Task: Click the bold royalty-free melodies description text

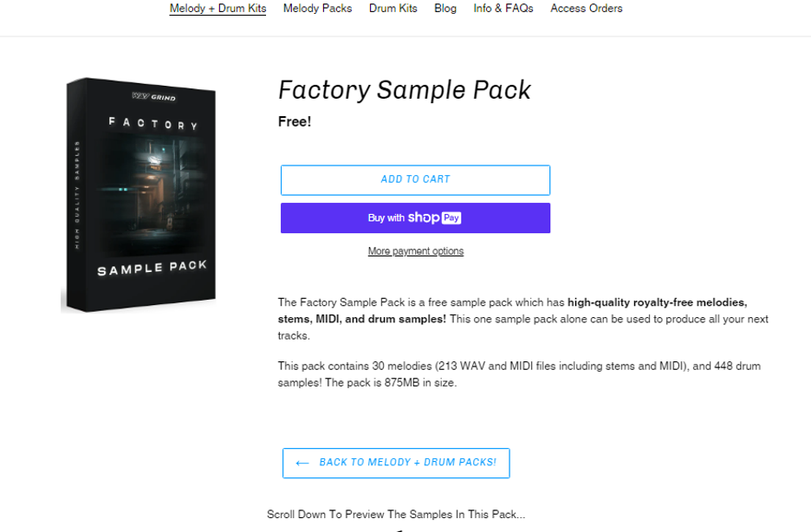Action: (x=513, y=311)
